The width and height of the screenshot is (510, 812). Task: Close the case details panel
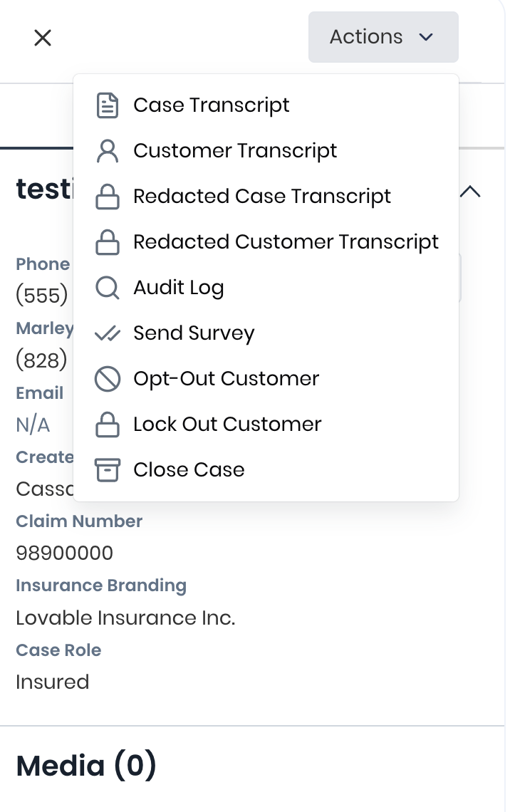tap(43, 38)
